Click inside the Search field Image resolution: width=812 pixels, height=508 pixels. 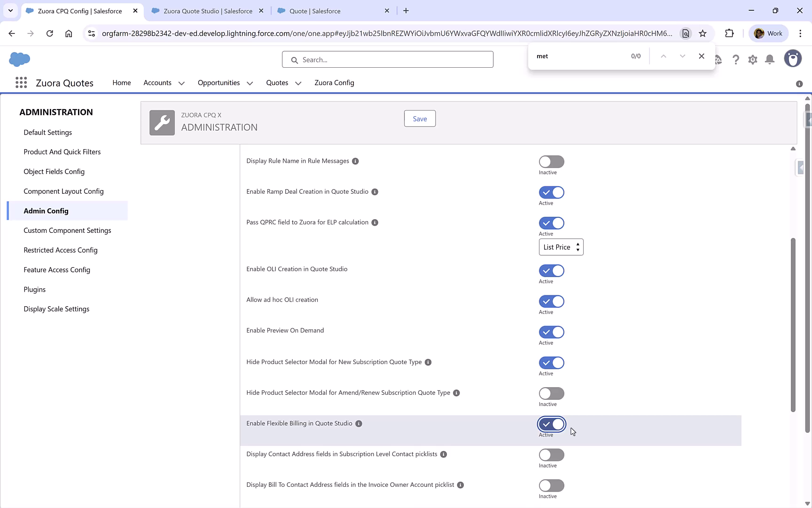point(387,59)
